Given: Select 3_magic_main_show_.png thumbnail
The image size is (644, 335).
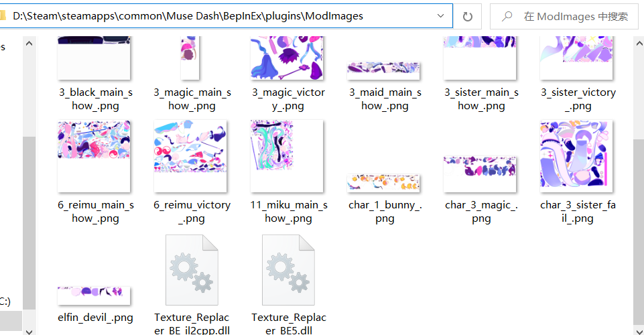Looking at the screenshot, I should 190,58.
